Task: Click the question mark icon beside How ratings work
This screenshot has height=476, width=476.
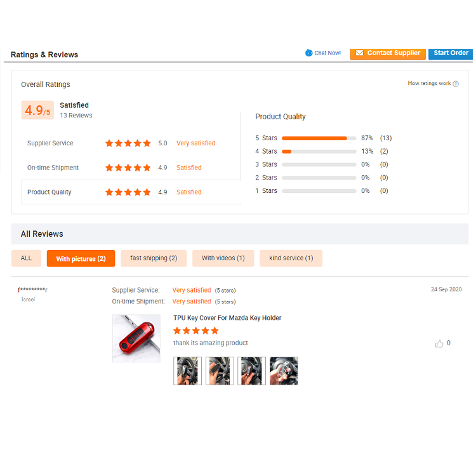Action: click(456, 84)
